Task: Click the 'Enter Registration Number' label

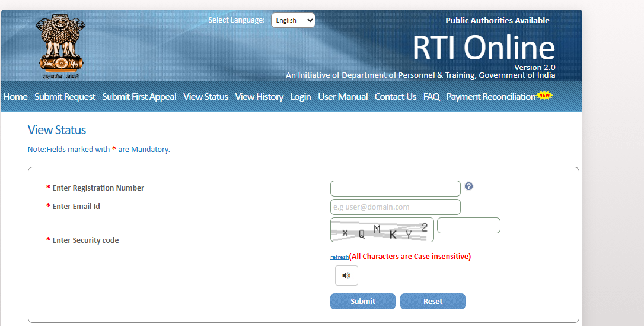Action: 98,188
